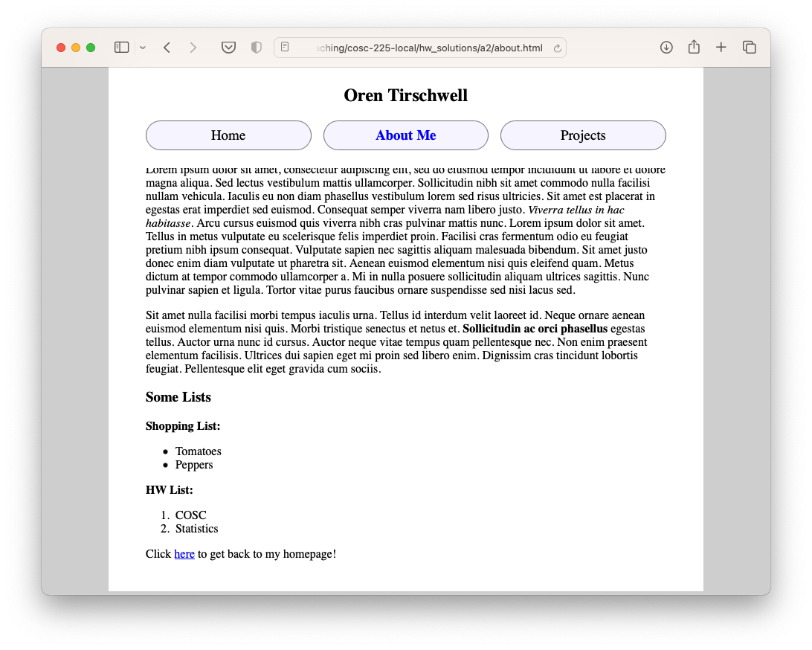Click the "HW List:" label
The height and width of the screenshot is (650, 812).
[x=170, y=490]
